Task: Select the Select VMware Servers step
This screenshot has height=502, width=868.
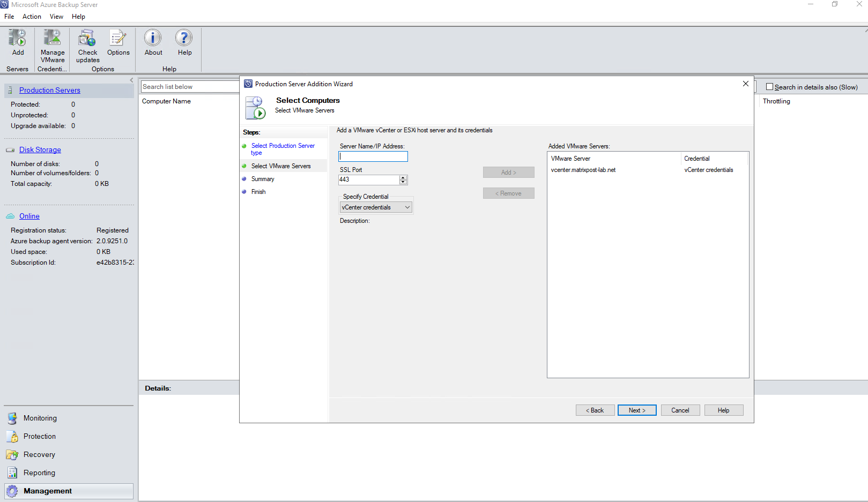Action: point(281,166)
